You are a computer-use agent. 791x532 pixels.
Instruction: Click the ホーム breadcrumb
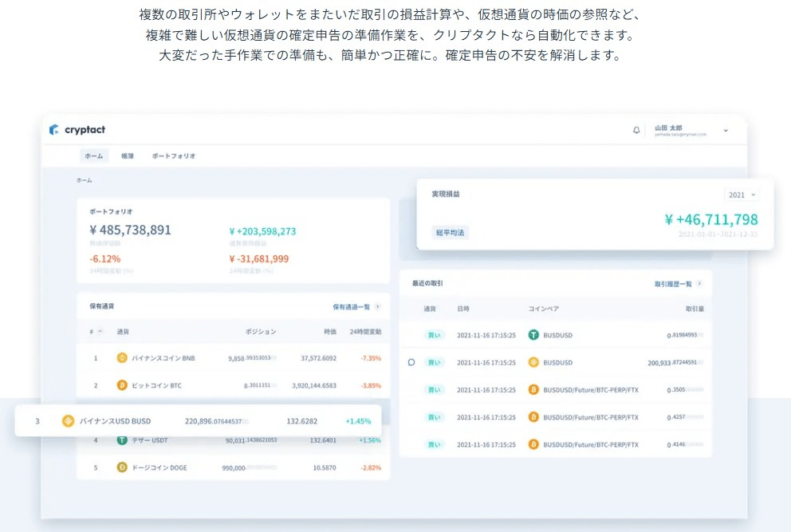pyautogui.click(x=85, y=180)
